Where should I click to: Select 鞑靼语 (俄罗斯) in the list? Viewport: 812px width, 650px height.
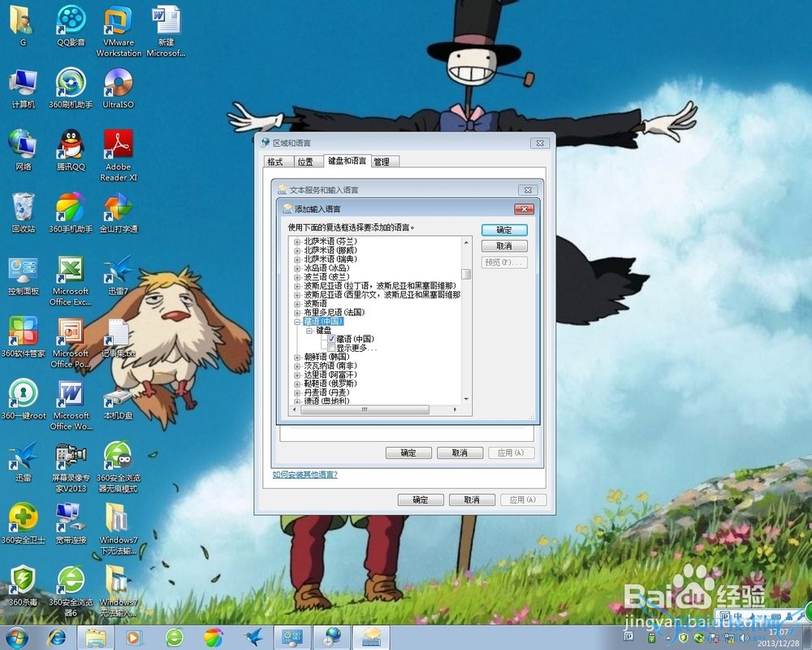click(330, 383)
